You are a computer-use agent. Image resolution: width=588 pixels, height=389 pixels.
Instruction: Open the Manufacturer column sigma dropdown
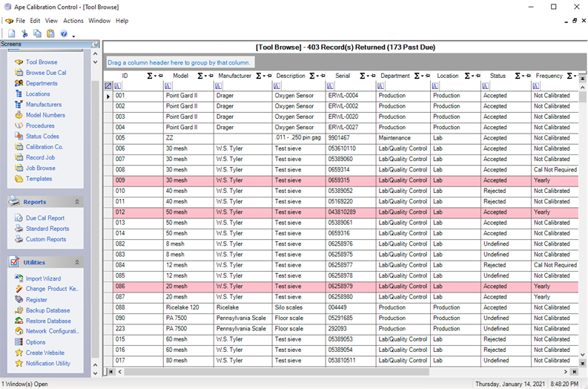(260, 76)
